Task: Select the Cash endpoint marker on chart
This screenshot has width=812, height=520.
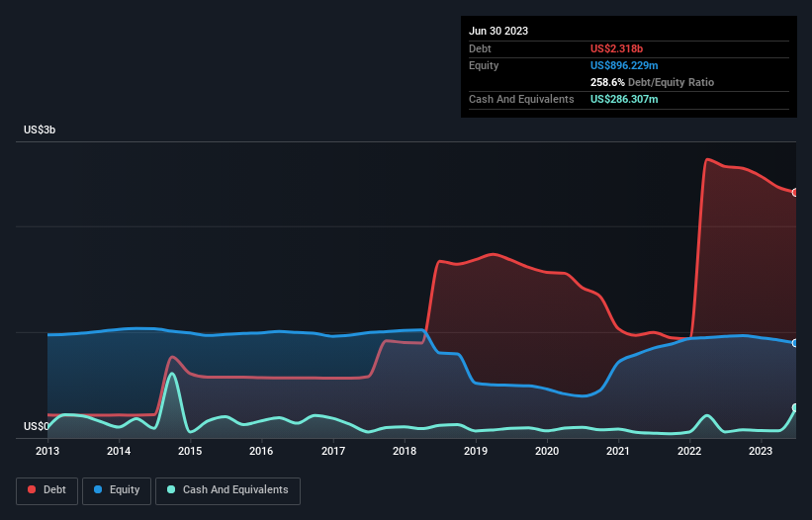Action: 795,407
